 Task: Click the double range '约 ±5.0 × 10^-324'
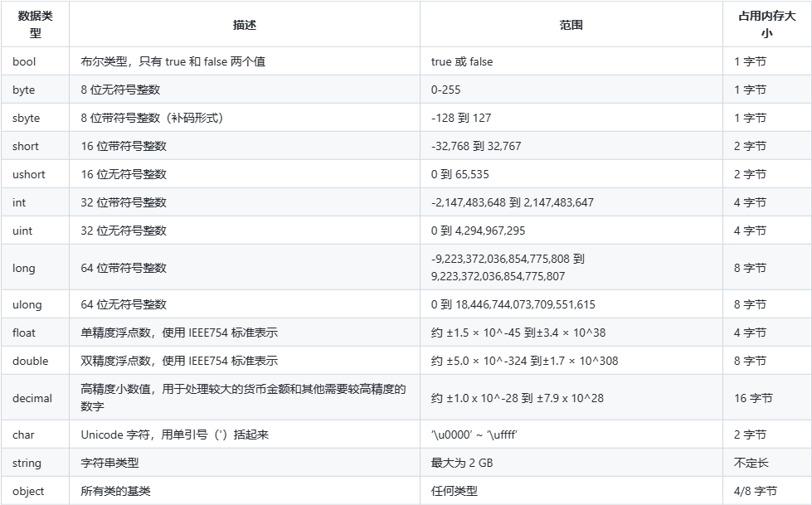point(524,361)
